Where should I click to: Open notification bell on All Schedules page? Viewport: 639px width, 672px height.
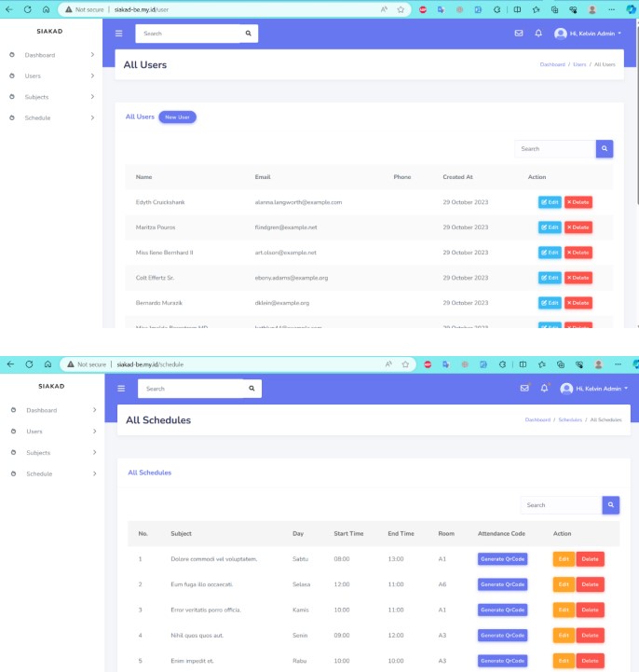544,389
